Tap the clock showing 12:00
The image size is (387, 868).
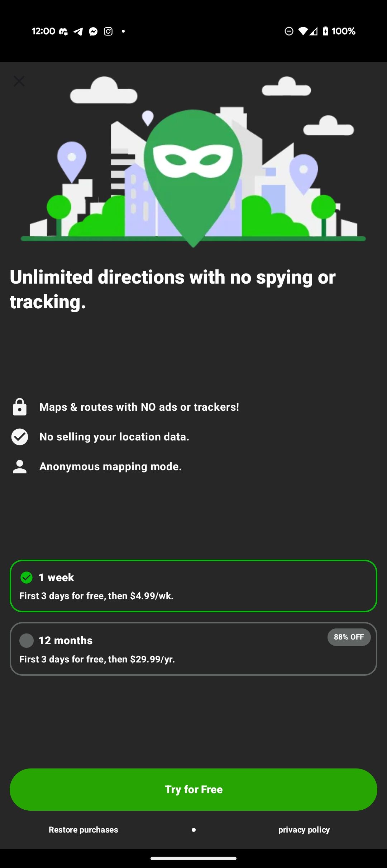[x=43, y=31]
